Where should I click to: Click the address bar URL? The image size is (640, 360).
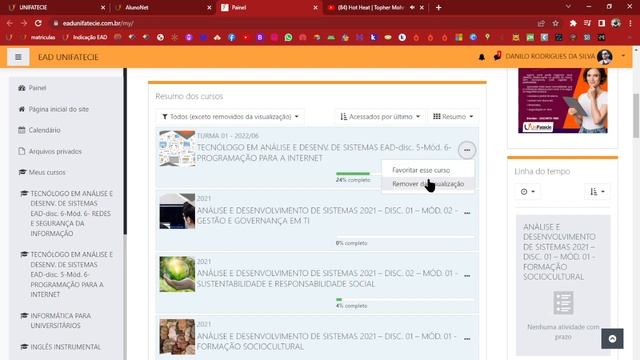click(x=98, y=23)
